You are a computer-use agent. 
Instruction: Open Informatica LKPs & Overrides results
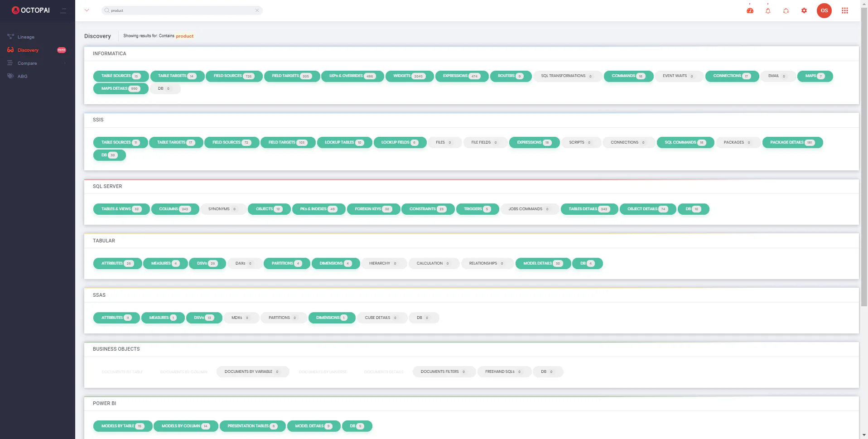click(x=352, y=76)
